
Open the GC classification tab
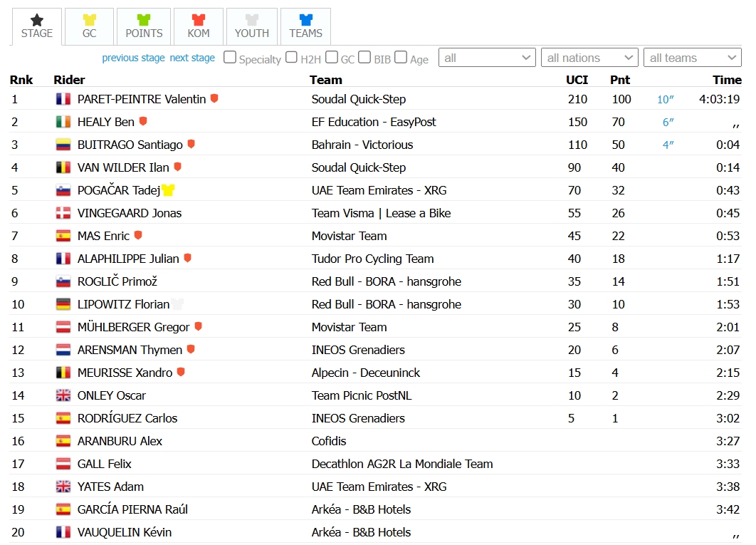tap(89, 26)
